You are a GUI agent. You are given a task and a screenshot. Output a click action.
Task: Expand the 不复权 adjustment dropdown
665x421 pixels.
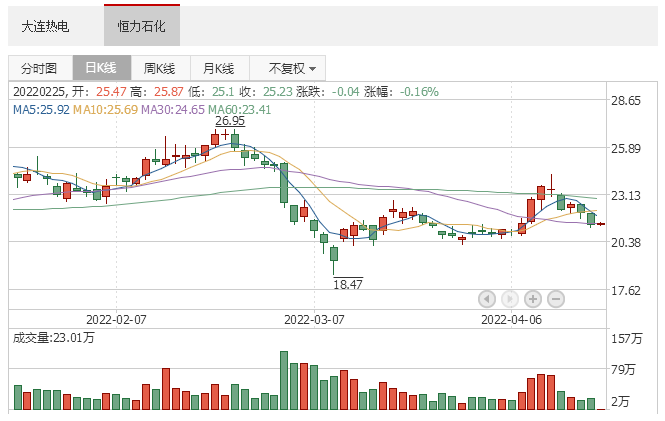288,68
